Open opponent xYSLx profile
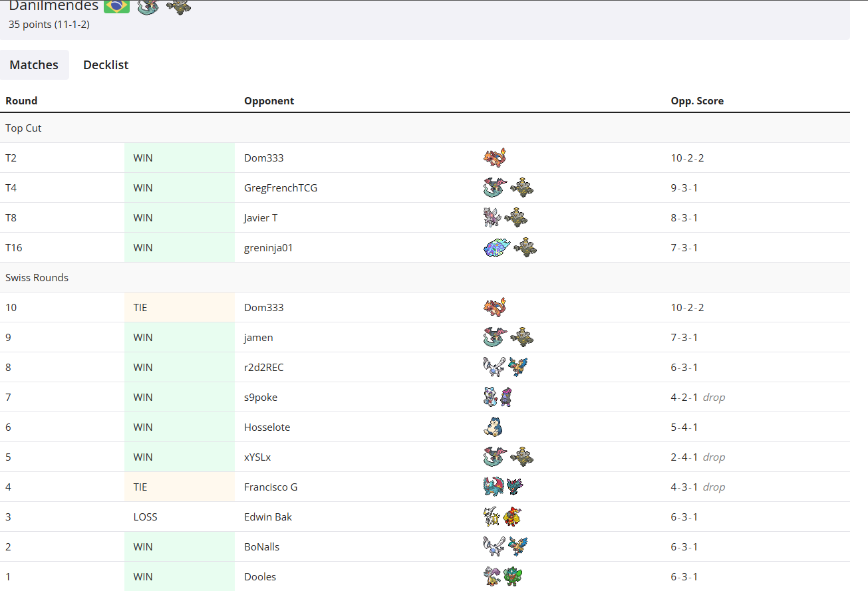The width and height of the screenshot is (868, 591). click(257, 457)
